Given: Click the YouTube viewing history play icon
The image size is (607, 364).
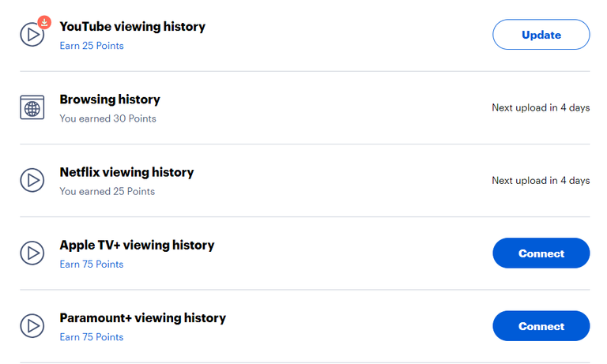Looking at the screenshot, I should 32,35.
